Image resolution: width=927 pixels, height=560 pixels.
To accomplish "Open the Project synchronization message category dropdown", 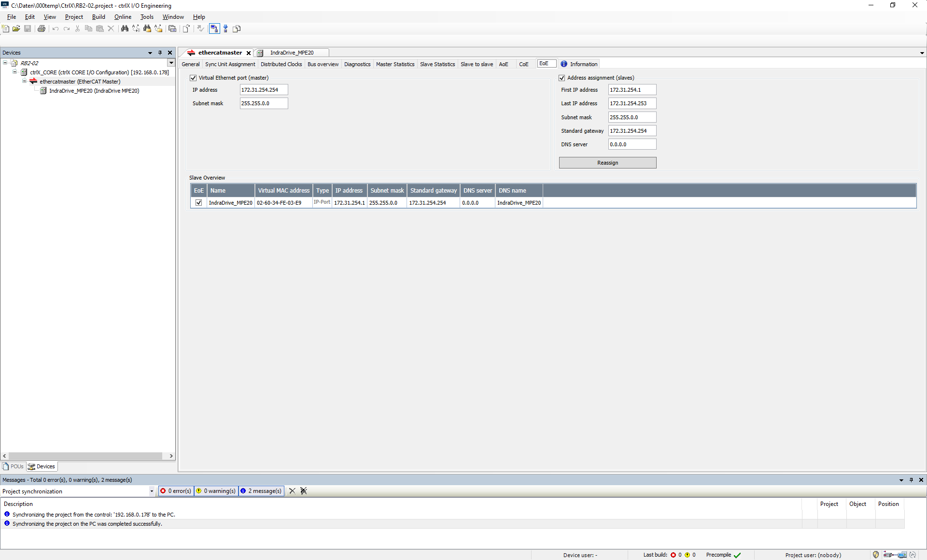I will tap(152, 491).
